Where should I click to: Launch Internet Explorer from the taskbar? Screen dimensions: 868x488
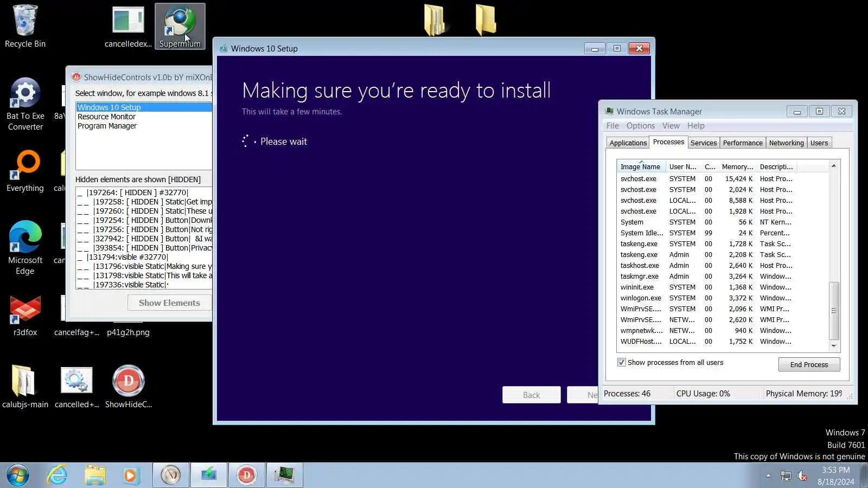57,476
